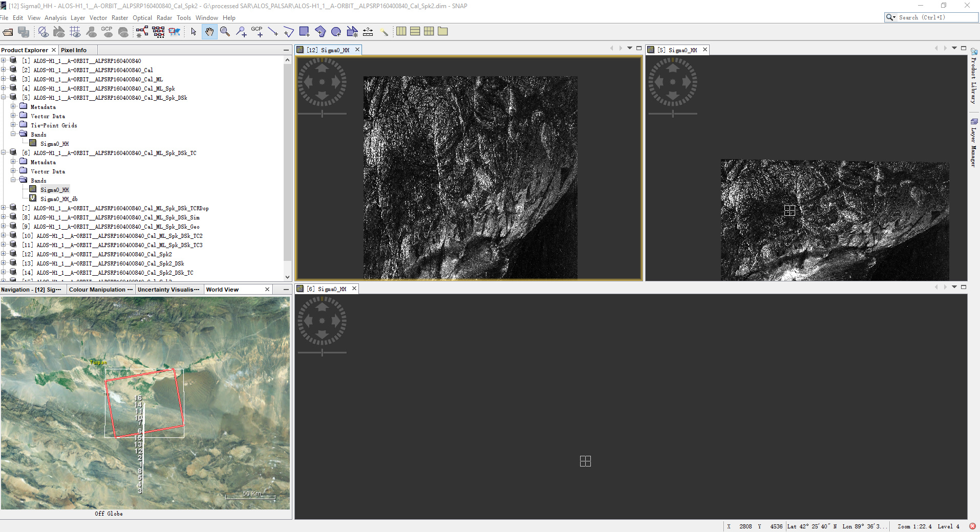Switch to the Pixel Info tab
This screenshot has width=980, height=532.
[x=74, y=50]
